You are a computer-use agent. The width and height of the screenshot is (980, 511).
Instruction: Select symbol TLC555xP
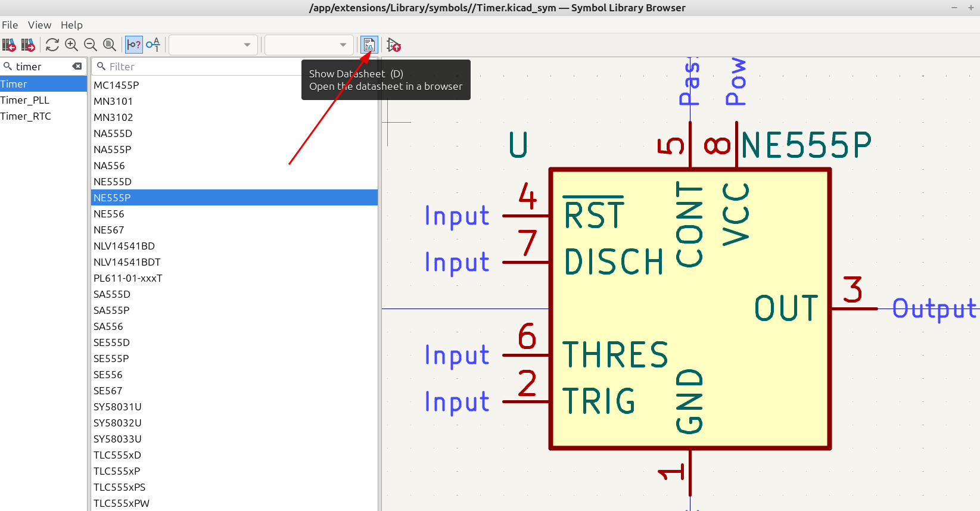click(x=235, y=471)
